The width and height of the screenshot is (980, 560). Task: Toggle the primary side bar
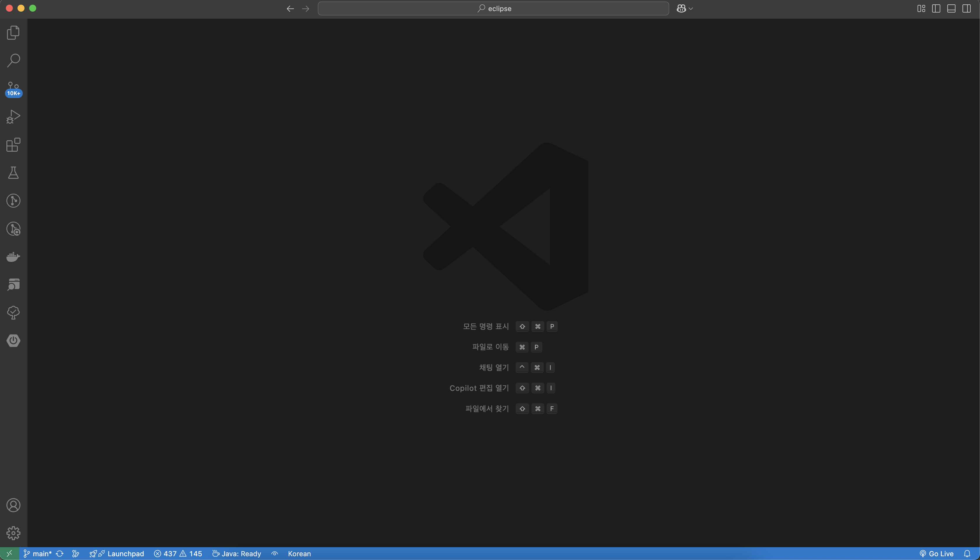point(936,8)
